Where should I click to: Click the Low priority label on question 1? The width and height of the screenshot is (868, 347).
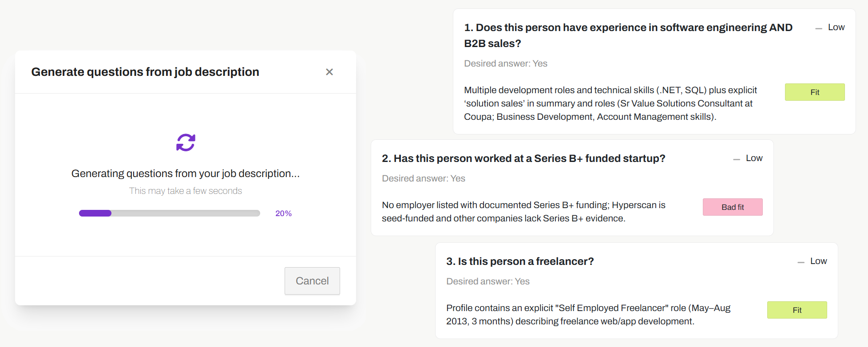coord(836,28)
